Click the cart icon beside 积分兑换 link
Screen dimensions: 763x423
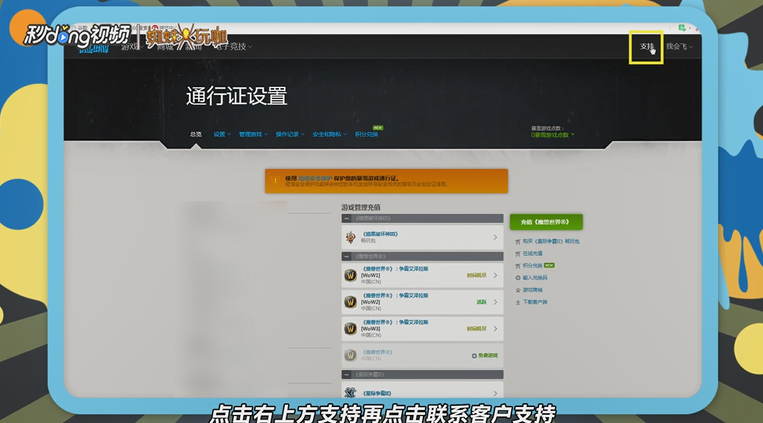[x=518, y=266]
